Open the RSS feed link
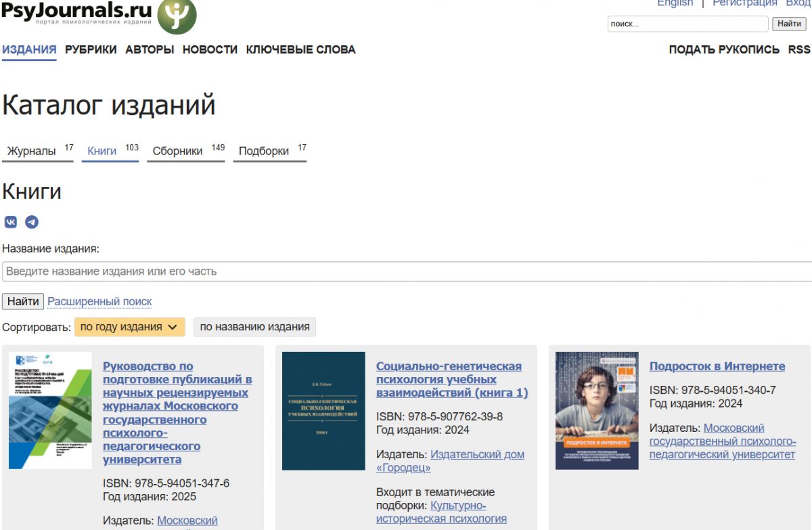This screenshot has width=812, height=530. [x=798, y=49]
